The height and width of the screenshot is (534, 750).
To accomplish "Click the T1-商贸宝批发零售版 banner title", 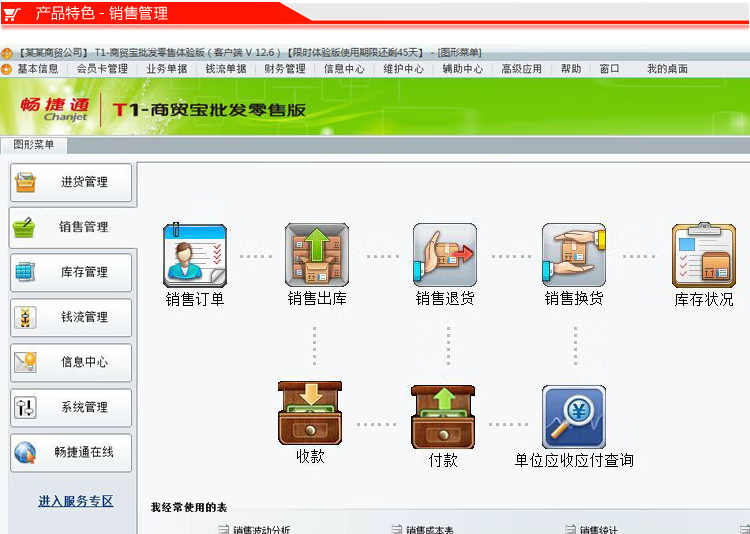I will pos(209,110).
